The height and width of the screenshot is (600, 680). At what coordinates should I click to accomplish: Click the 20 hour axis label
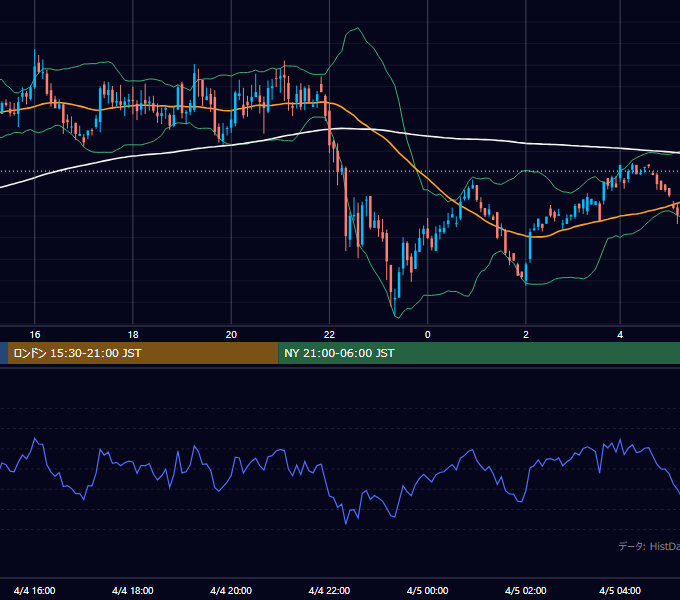[x=231, y=335]
